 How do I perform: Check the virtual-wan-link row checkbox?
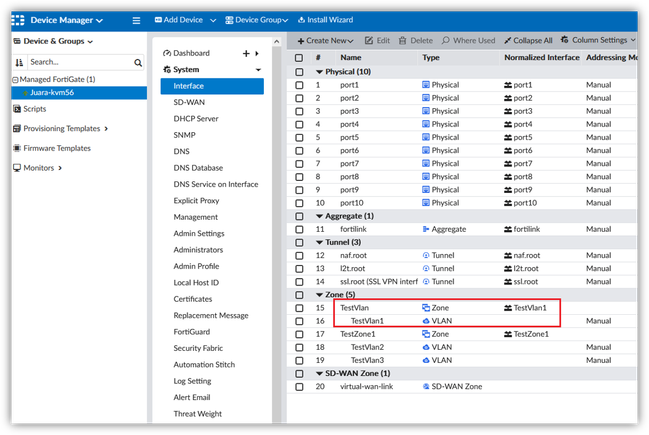coord(299,387)
